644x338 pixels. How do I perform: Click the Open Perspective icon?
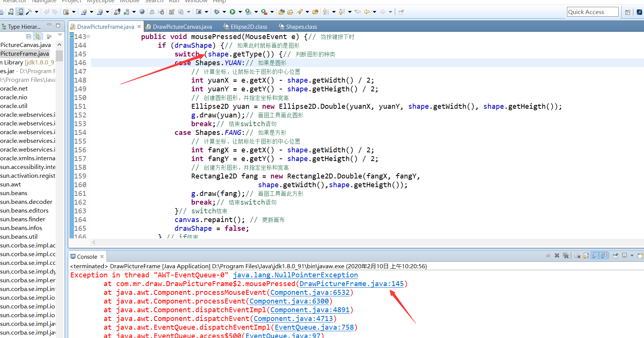click(x=628, y=12)
